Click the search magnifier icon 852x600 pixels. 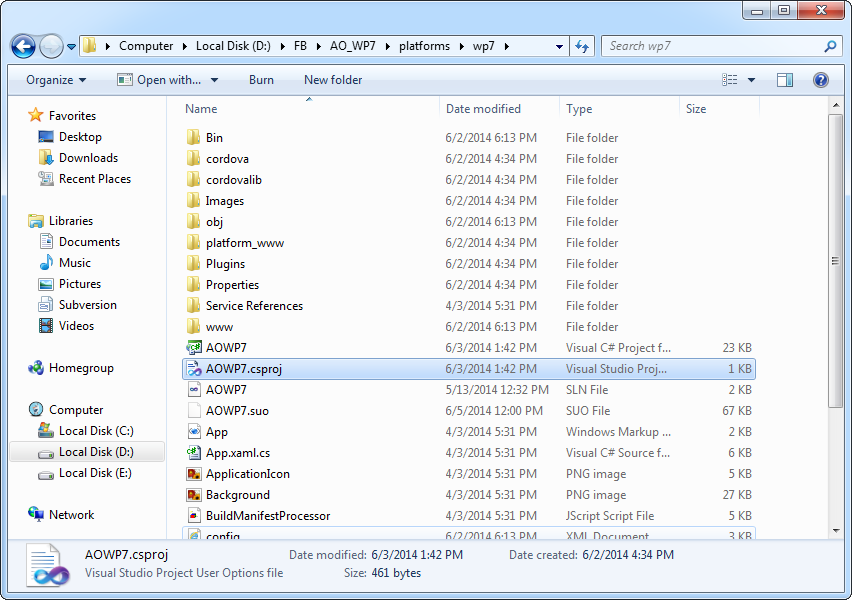[830, 46]
